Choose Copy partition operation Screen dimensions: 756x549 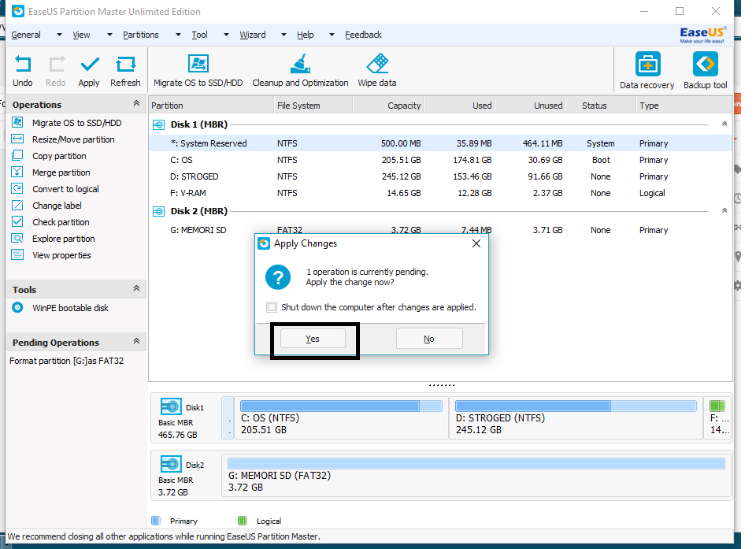59,156
